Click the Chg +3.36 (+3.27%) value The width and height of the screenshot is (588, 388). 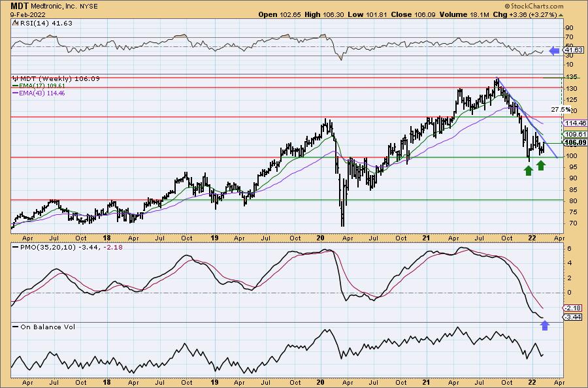click(x=525, y=14)
